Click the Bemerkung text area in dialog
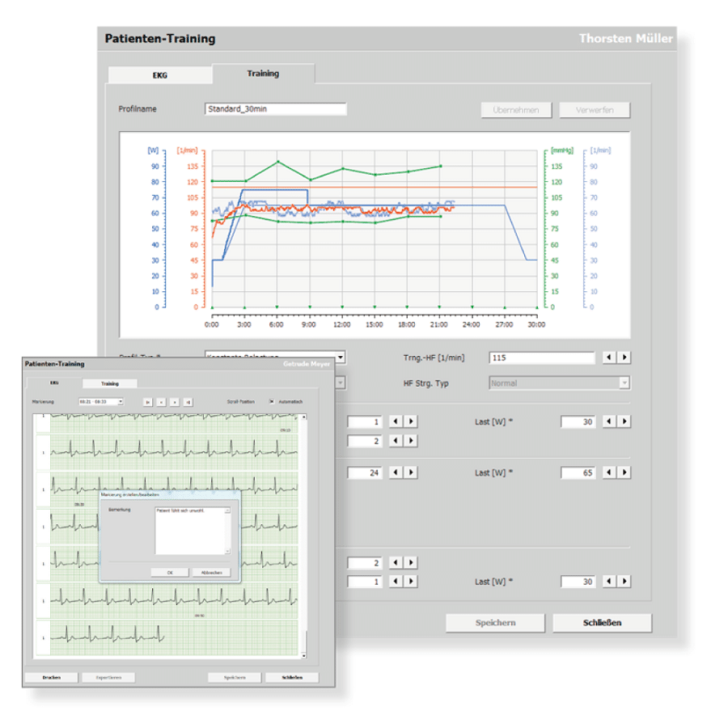This screenshot has width=728, height=728. (190, 531)
